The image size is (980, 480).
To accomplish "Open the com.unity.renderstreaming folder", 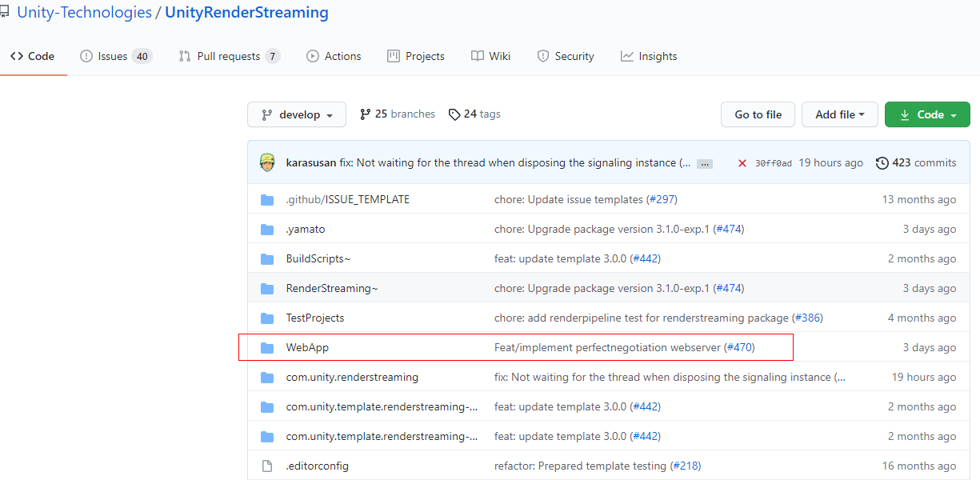I will click(352, 377).
